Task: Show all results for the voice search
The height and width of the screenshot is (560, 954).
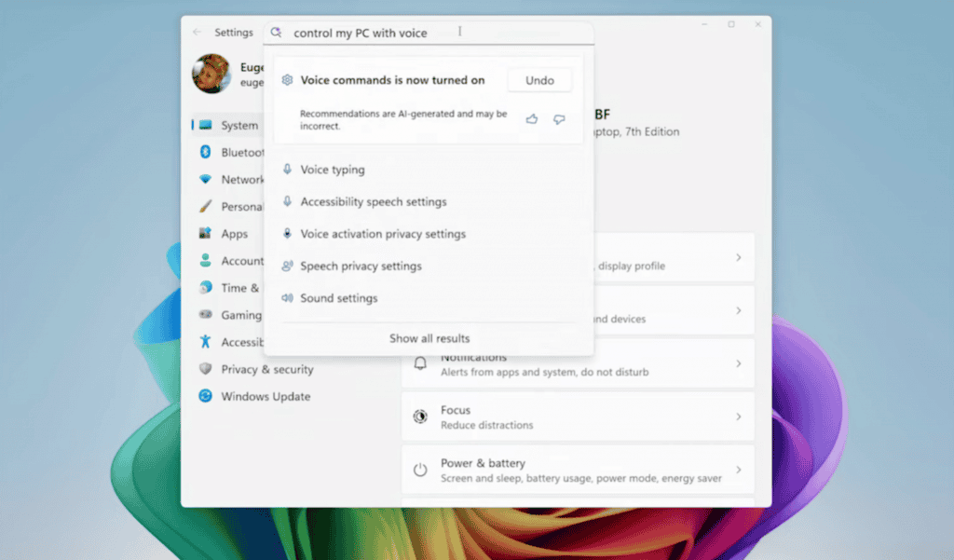Action: 429,338
